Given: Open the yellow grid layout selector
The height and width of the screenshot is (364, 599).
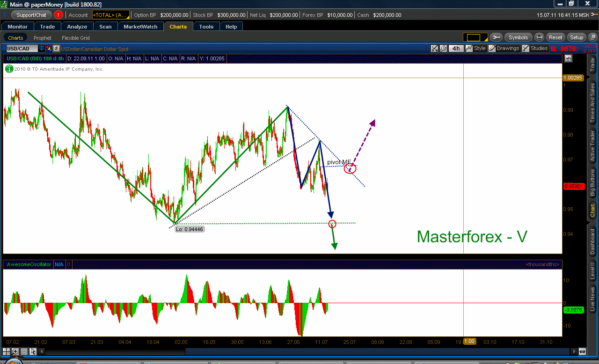Looking at the screenshot, I should tap(475, 37).
